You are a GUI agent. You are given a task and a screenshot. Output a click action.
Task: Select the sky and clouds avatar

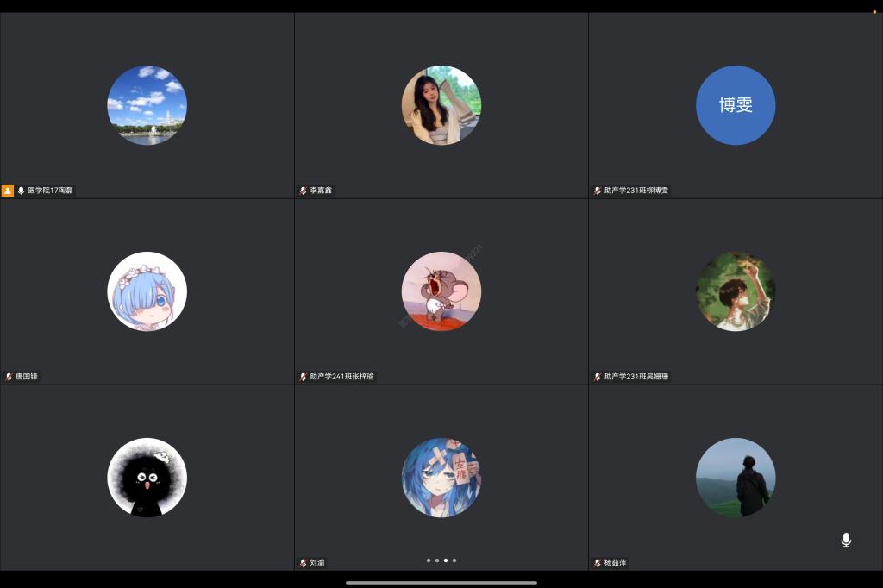click(x=147, y=105)
